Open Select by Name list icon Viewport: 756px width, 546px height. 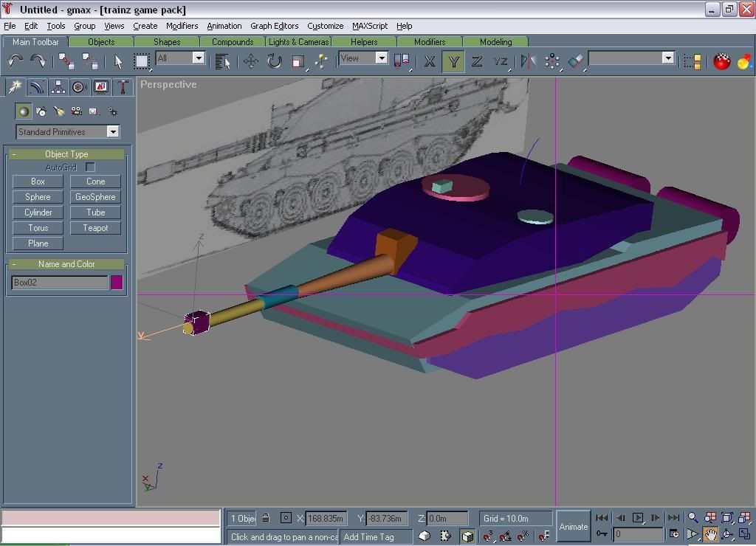point(222,61)
